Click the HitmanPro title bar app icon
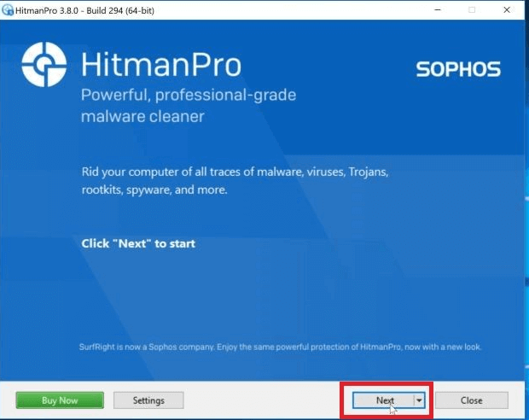Screen dimensions: 529x420 (x=8, y=10)
